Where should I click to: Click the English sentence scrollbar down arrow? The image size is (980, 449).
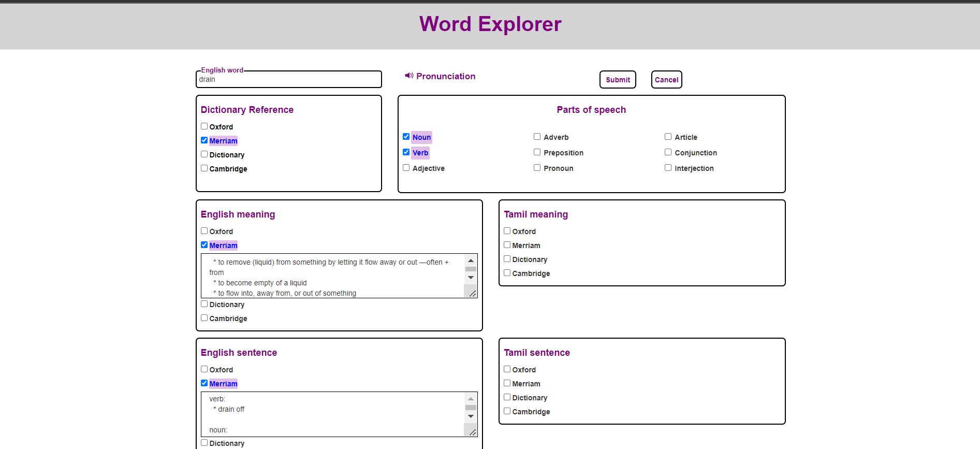click(x=471, y=416)
